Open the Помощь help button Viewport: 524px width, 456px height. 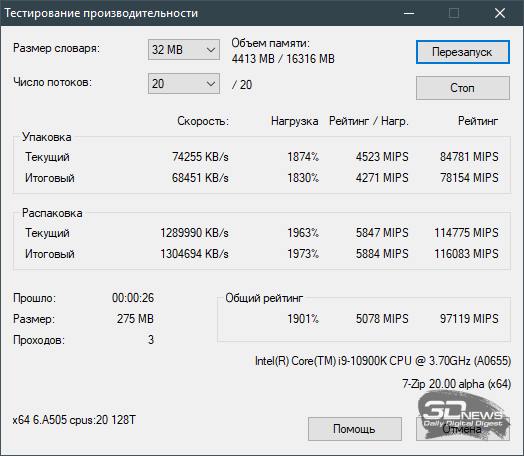pos(355,429)
